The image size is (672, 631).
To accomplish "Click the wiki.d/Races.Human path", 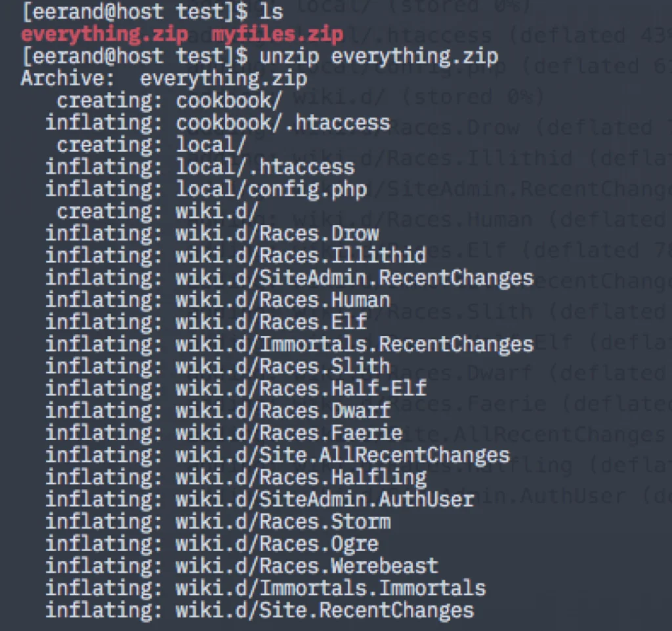I will coord(283,300).
